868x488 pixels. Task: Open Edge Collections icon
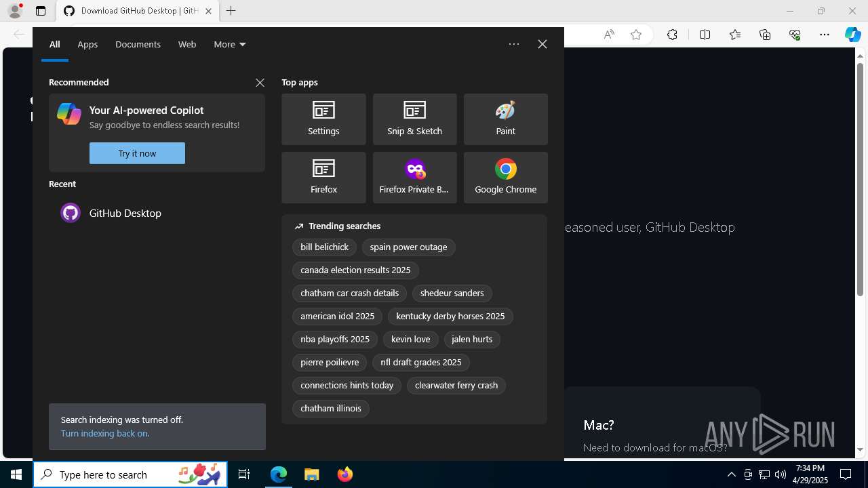click(765, 35)
